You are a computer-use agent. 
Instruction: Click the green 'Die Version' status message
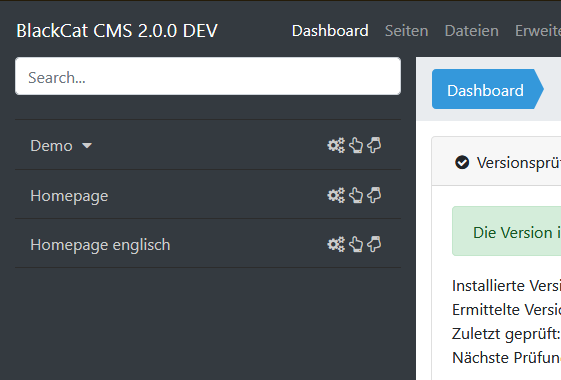click(506, 231)
